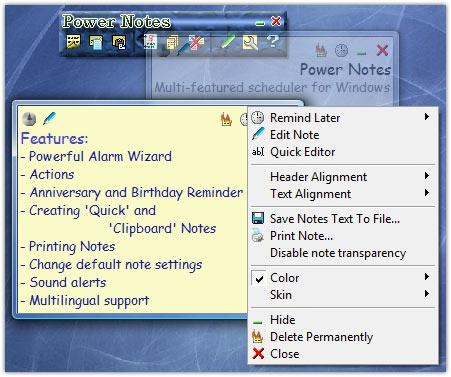Screen dimensions: 451x377
Task: Create a Quick note via toolbar icon
Action: pos(96,43)
